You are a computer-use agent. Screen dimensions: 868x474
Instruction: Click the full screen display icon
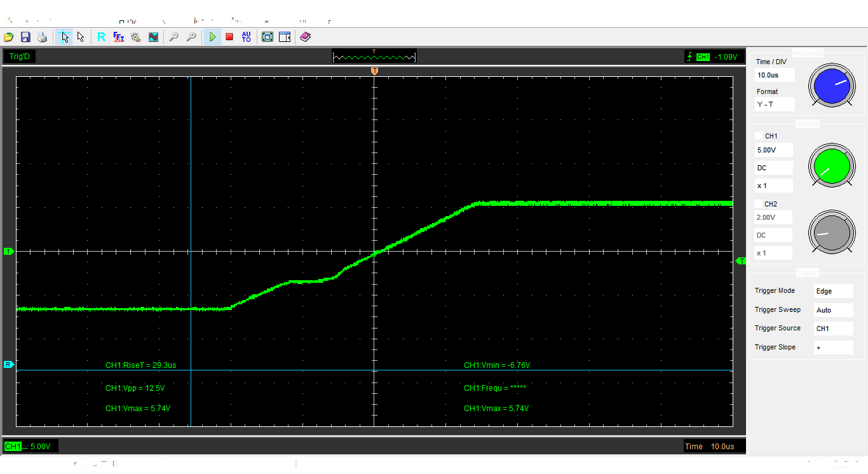268,37
